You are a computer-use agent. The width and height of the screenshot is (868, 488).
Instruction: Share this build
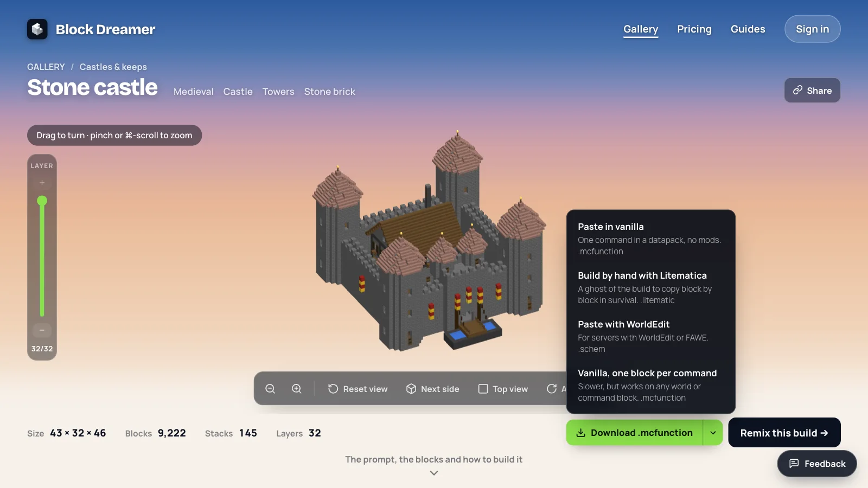(812, 91)
